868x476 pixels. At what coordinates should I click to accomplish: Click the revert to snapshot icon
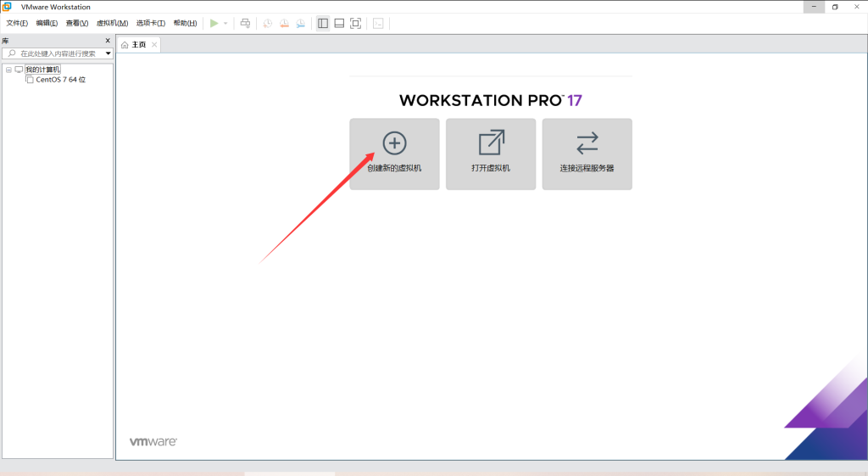tap(284, 23)
